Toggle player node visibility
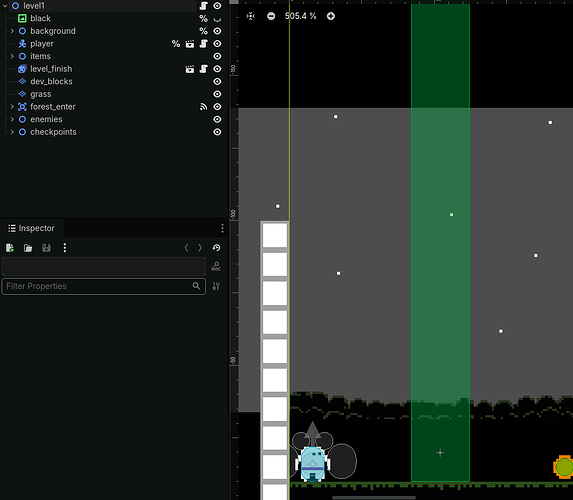The image size is (573, 500). [217, 44]
